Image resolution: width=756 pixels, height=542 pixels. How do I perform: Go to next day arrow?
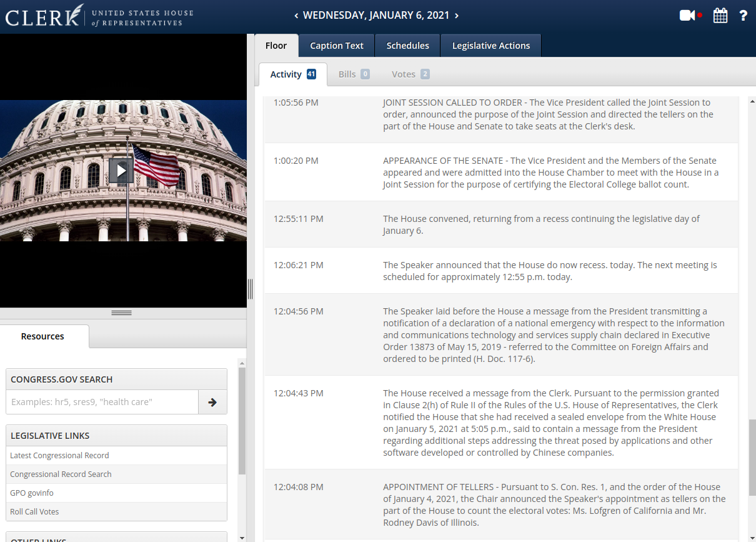(x=457, y=16)
